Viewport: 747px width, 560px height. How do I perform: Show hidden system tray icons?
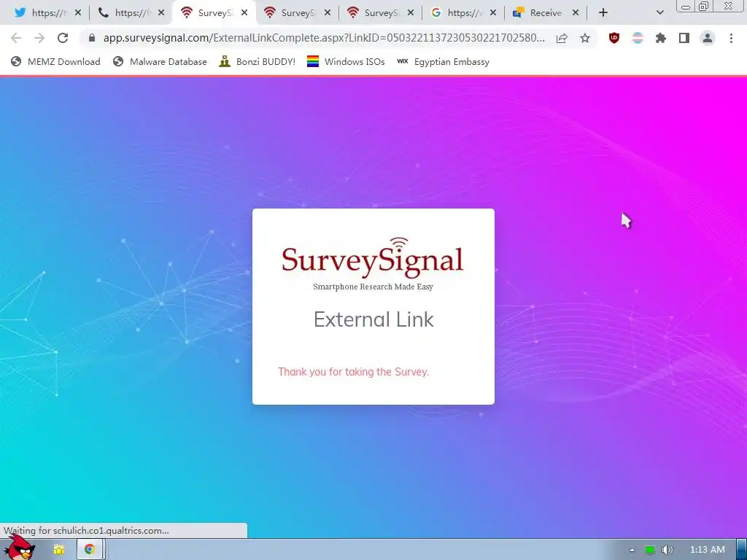[x=632, y=550]
